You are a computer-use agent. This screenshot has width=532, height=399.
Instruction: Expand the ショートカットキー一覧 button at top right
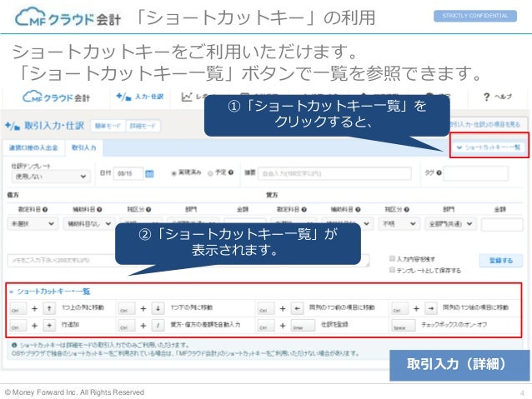489,147
